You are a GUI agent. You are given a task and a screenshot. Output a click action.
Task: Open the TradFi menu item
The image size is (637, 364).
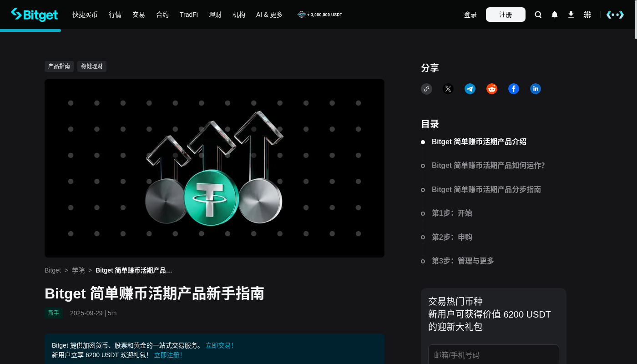click(x=189, y=15)
